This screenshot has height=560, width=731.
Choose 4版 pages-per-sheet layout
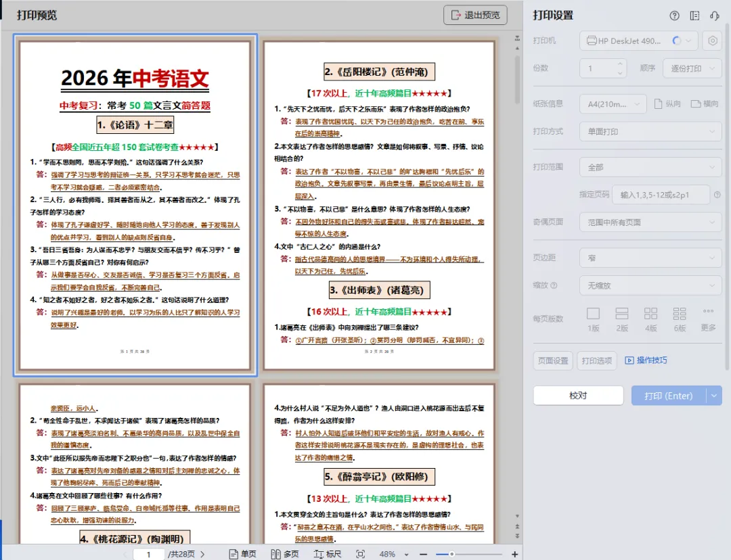point(650,317)
